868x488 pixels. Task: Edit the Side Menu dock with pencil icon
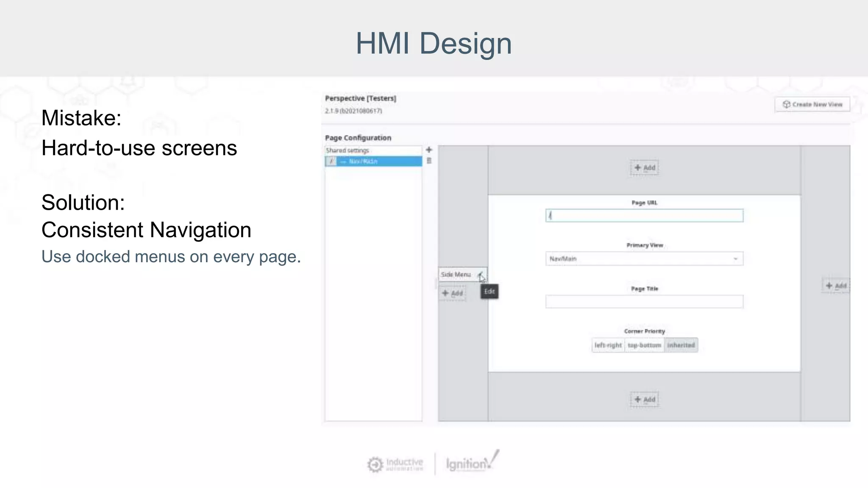point(480,274)
